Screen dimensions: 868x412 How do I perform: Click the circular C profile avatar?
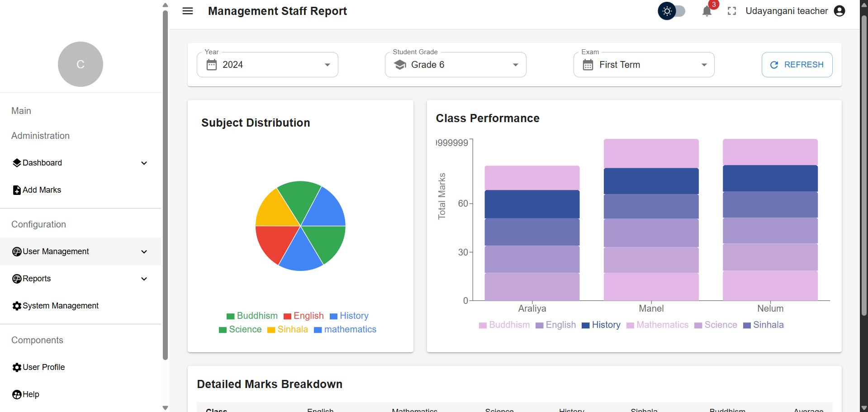(81, 64)
